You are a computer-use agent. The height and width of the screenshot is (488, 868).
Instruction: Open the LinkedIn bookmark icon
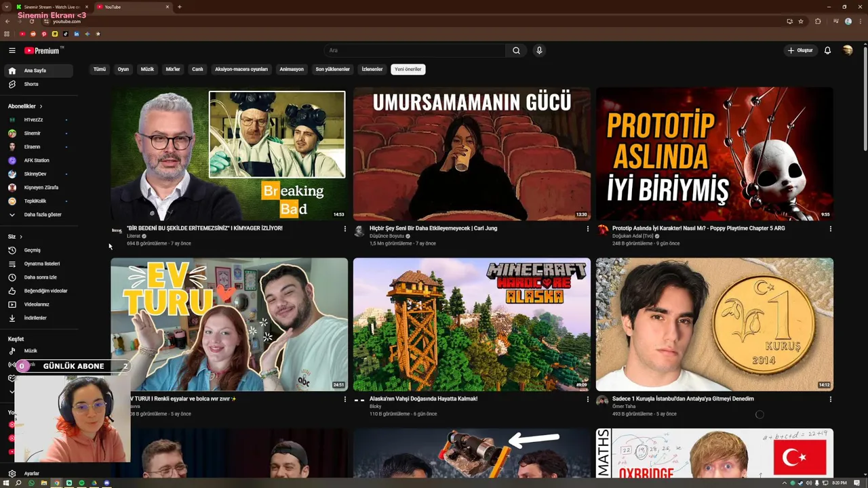77,34
